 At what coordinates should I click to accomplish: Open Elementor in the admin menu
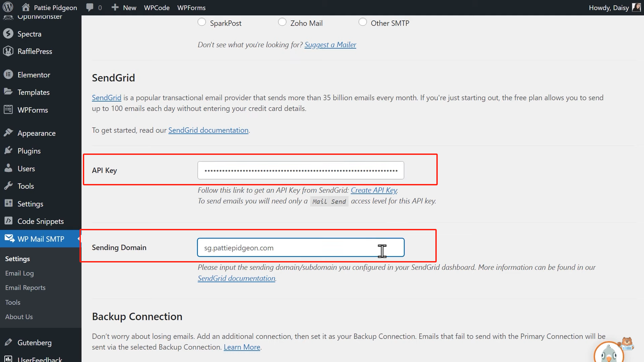(x=34, y=74)
